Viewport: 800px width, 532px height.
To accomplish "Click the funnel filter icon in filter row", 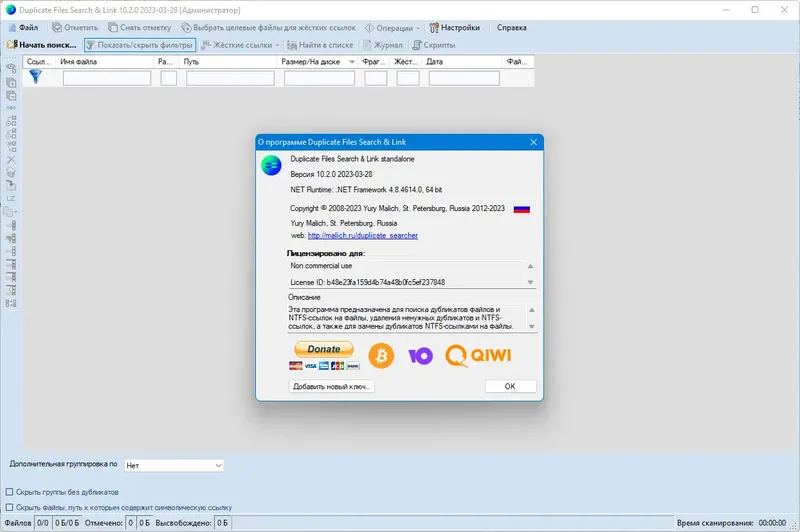I will 35,77.
